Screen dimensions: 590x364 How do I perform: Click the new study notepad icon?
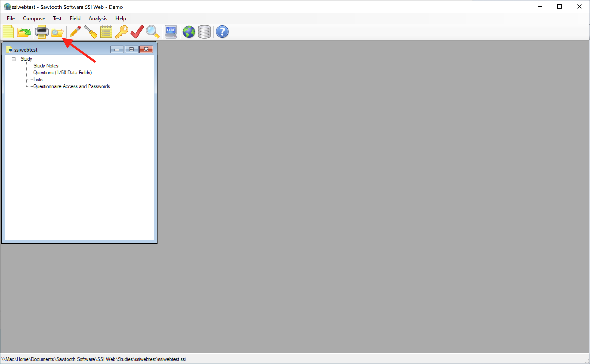pos(8,32)
